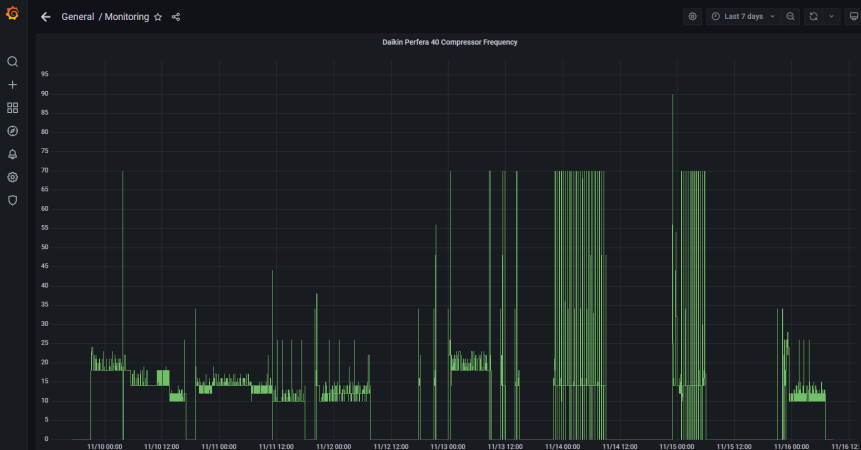Screen dimensions: 861x450
Task: Open the Dashboards grid icon in sidebar
Action: pyautogui.click(x=12, y=108)
